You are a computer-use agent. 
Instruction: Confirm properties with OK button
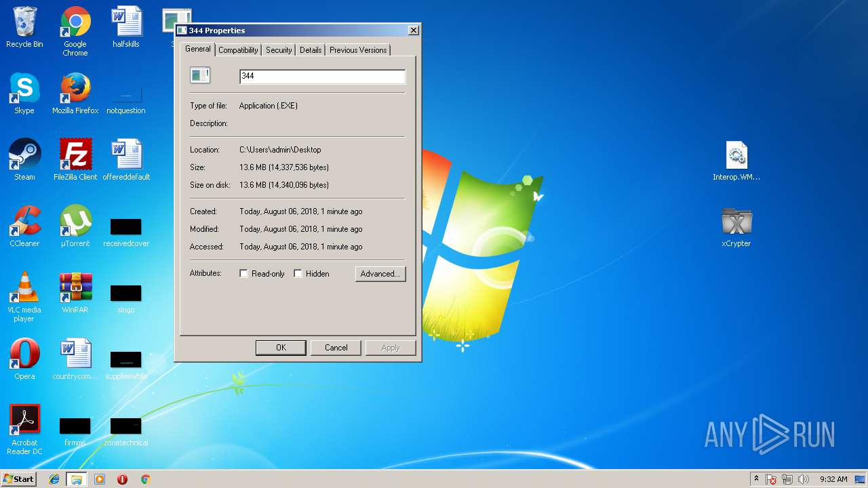[x=281, y=348]
